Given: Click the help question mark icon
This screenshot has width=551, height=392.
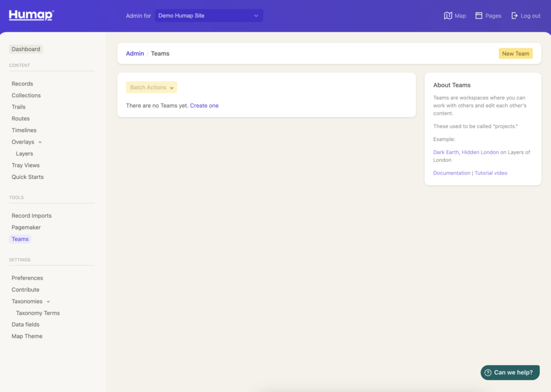Looking at the screenshot, I should [488, 373].
